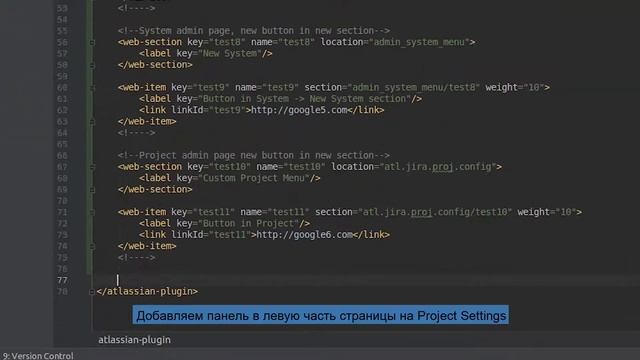Click the label key 'New System'
640x360 pixels.
point(230,53)
